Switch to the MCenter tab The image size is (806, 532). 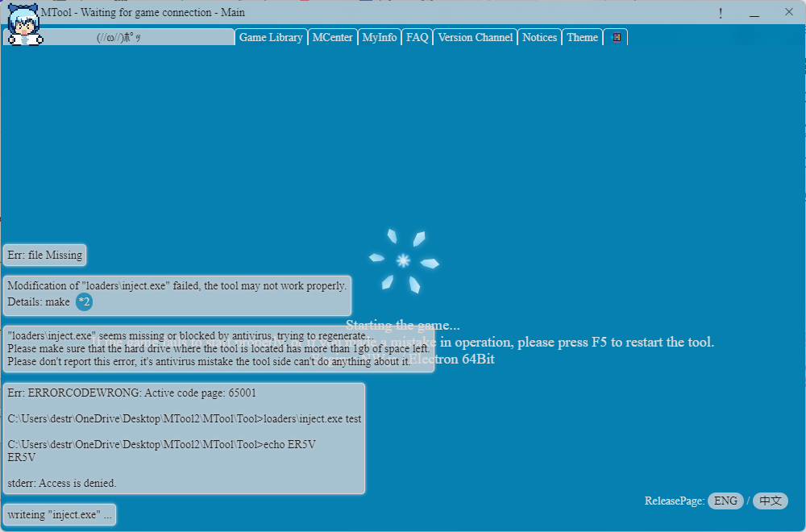click(332, 37)
